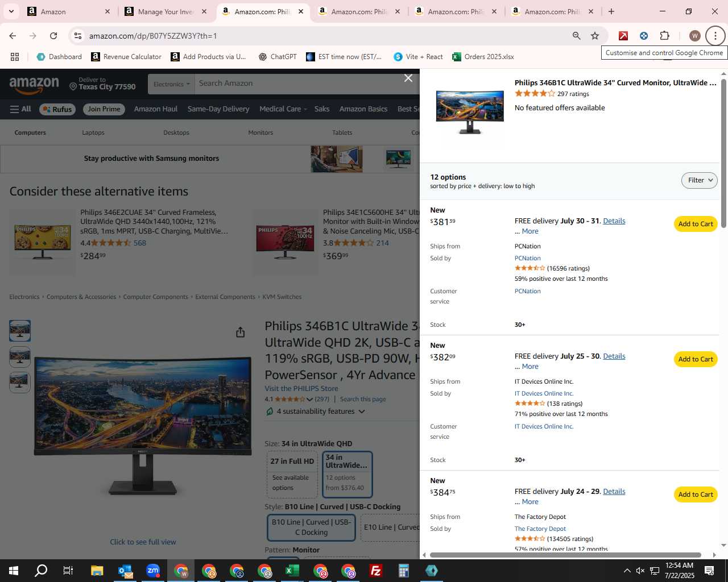This screenshot has width=728, height=582.
Task: Select the third product image thumbnail
Action: click(20, 382)
